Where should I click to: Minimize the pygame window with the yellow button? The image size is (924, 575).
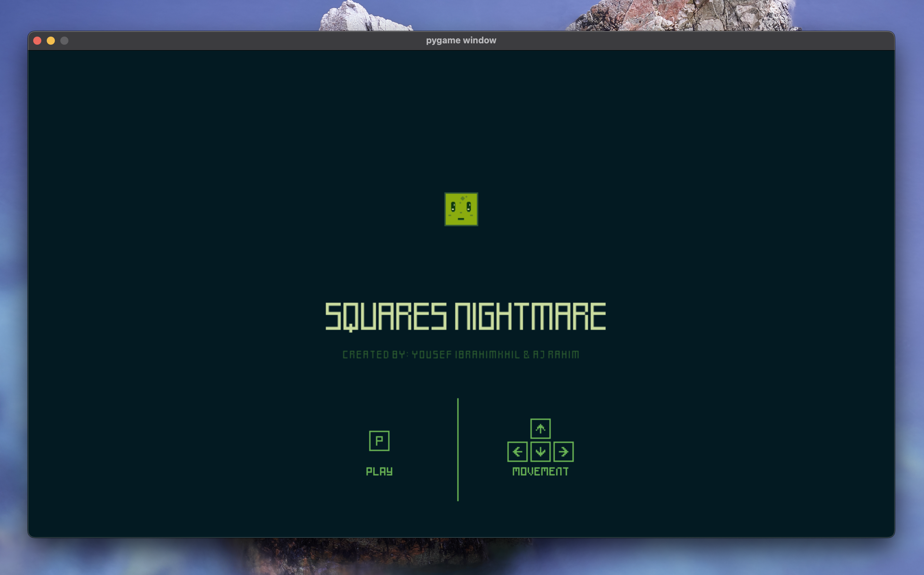coord(50,41)
